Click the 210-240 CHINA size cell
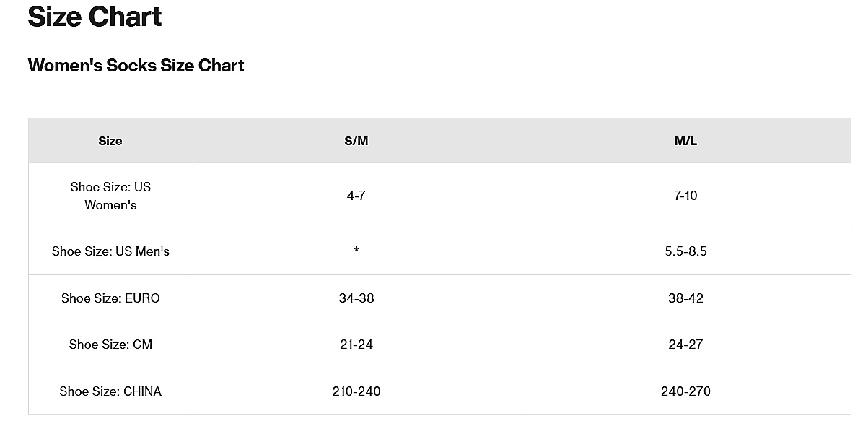 pyautogui.click(x=356, y=391)
